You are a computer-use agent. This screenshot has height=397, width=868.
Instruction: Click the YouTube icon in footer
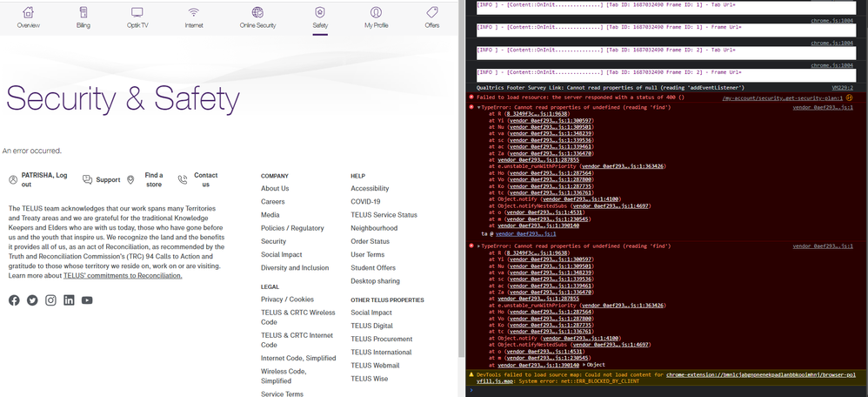[x=87, y=300]
